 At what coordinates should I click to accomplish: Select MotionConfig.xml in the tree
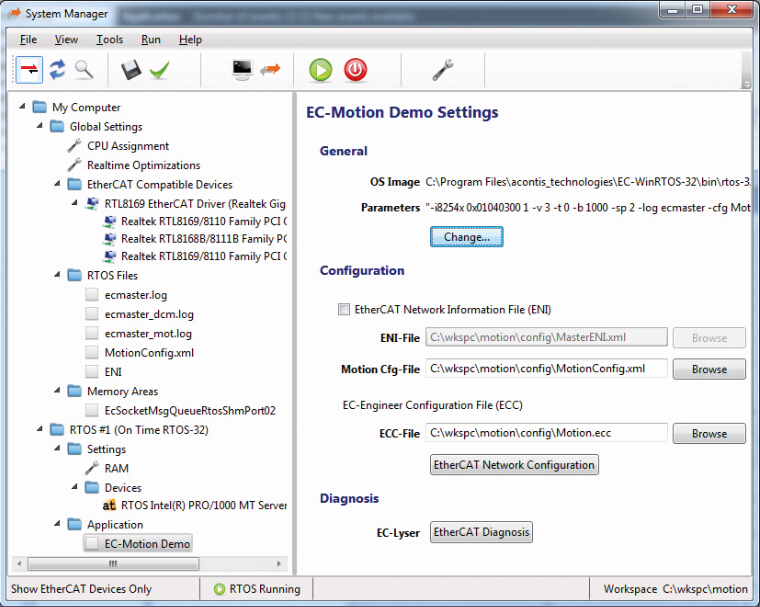coord(149,352)
